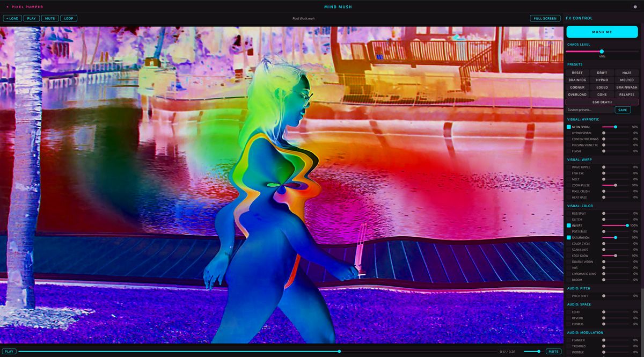Apply the EGO DEATH preset
644x357 pixels.
pos(602,102)
